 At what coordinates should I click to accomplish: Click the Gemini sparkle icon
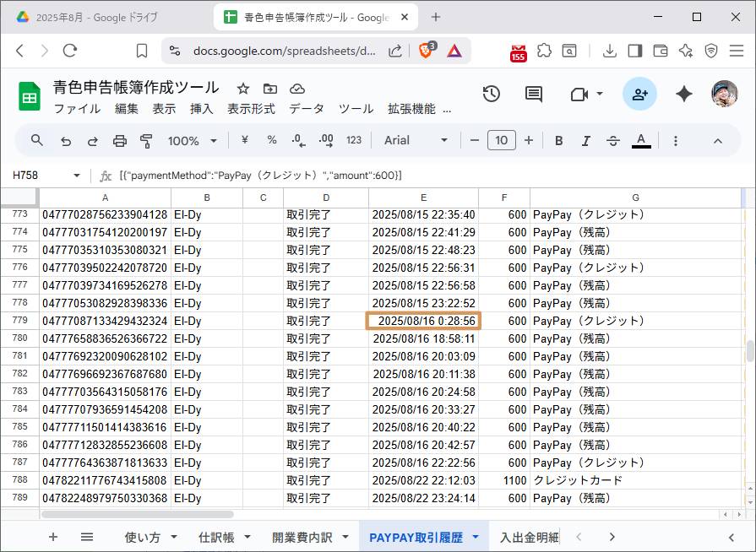tap(684, 95)
